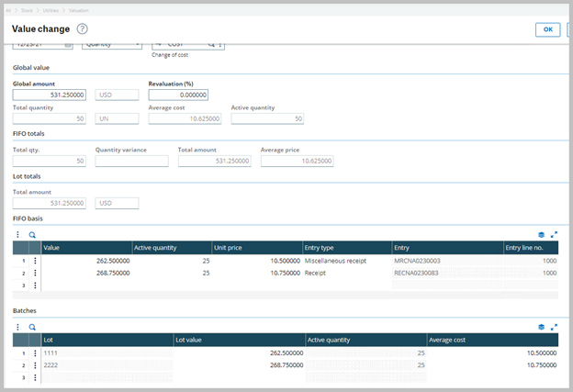Expand the FIFO basis grid to full screen
The image size is (573, 392).
tap(554, 235)
